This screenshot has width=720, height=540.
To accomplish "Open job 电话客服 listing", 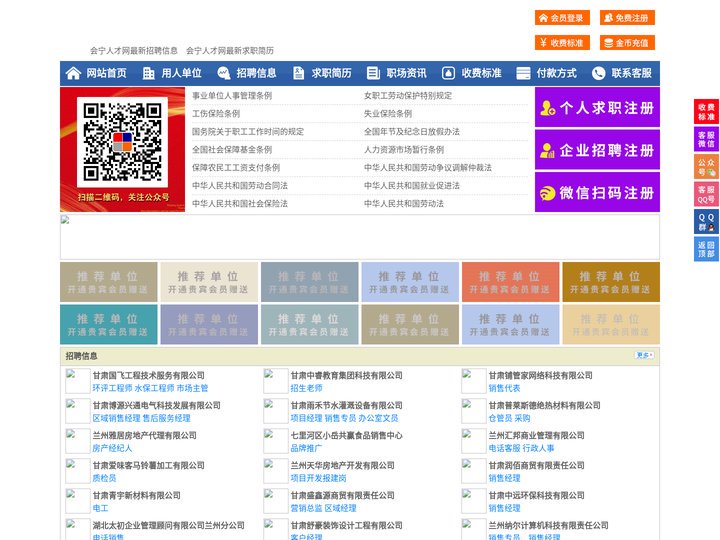I will (504, 448).
